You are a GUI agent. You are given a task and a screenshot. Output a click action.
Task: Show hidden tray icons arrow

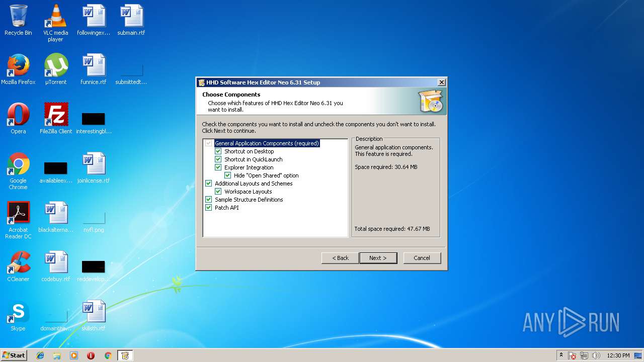pyautogui.click(x=561, y=355)
